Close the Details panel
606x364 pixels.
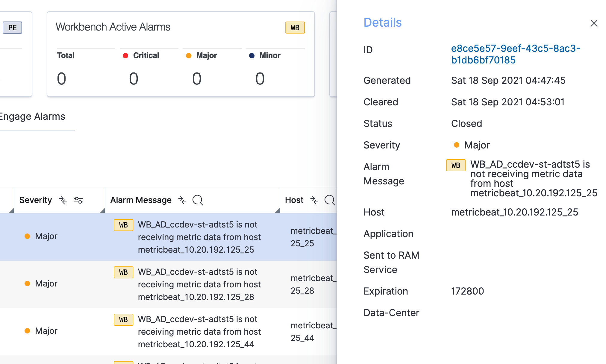pos(594,23)
